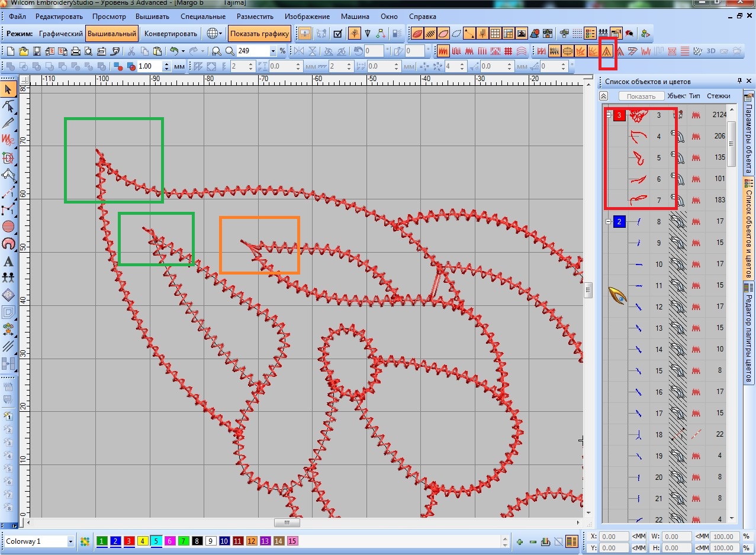Open the Вышивать menu

[152, 17]
